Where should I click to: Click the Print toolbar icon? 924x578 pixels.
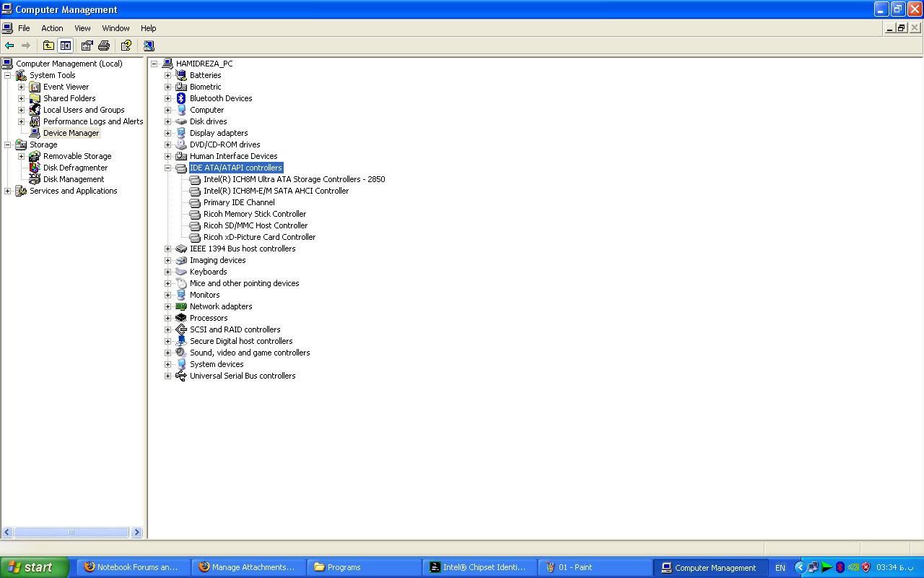[104, 46]
